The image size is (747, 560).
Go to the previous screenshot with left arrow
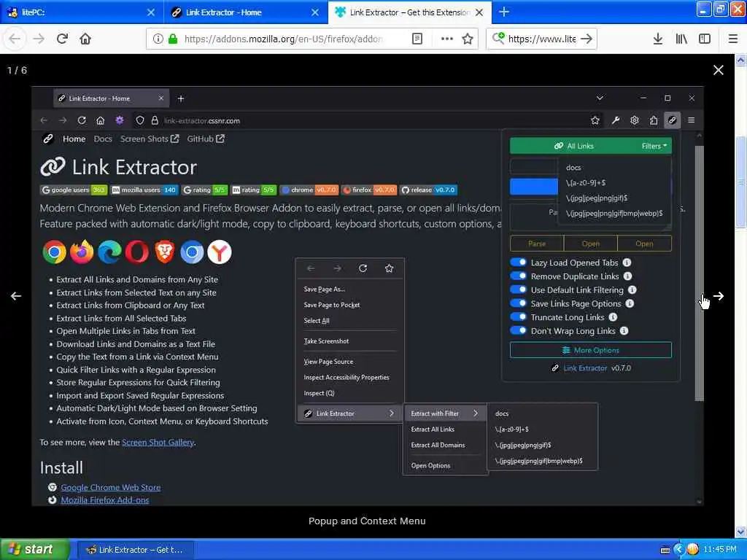coord(16,296)
